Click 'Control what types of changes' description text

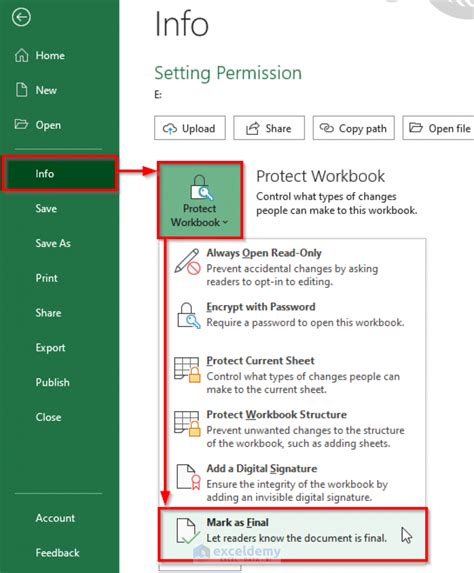(x=337, y=203)
